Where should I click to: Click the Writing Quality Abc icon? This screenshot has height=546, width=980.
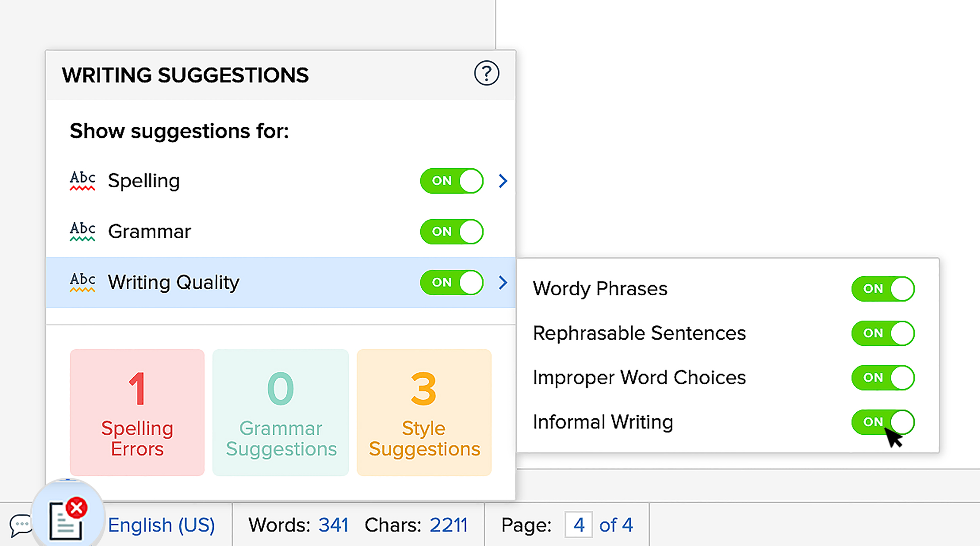(x=82, y=282)
